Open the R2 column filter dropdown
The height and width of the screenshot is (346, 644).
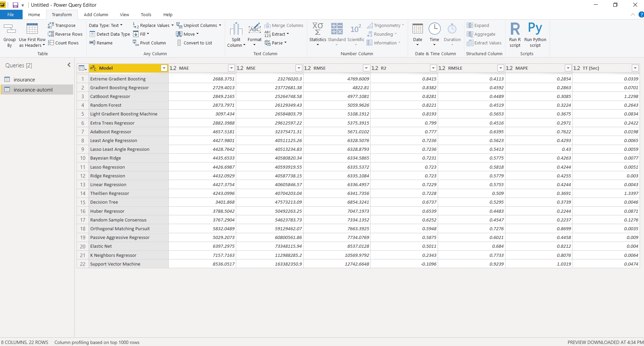[433, 68]
